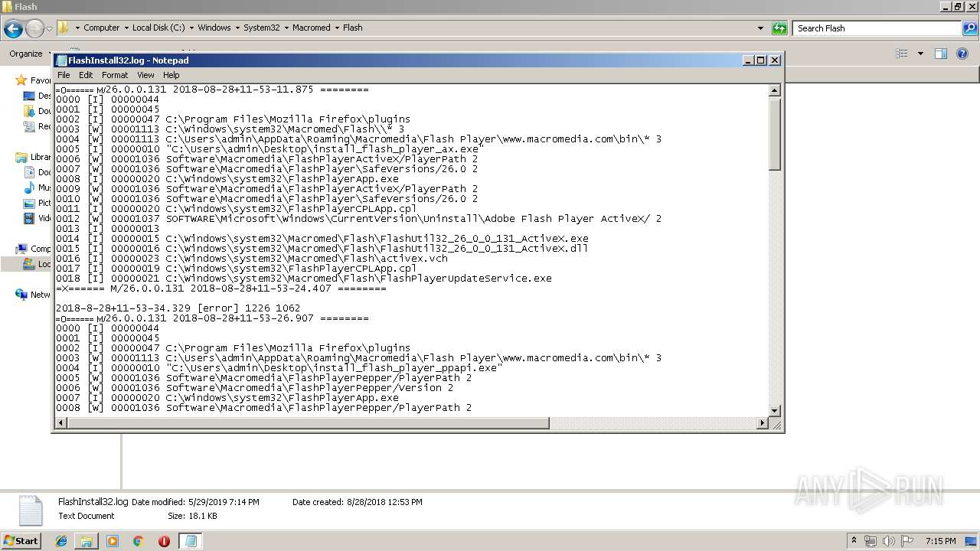Open Libraries icon in navigation pane
The image size is (980, 551).
tap(21, 157)
